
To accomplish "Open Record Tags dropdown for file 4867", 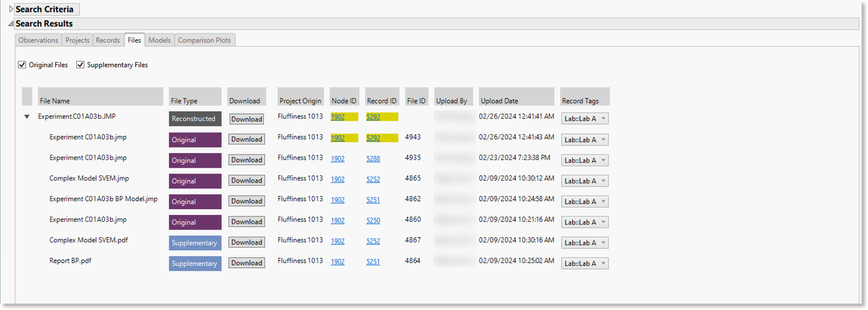I will [x=585, y=242].
